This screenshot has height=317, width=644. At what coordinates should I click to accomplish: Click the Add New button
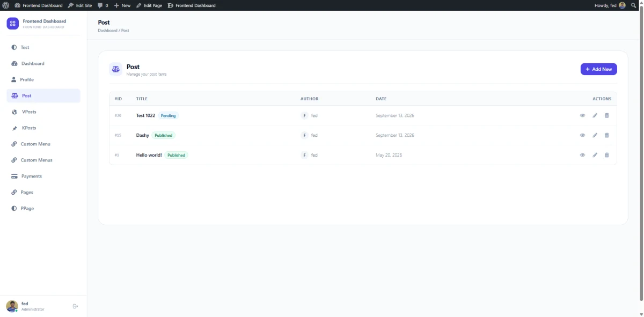coord(598,69)
